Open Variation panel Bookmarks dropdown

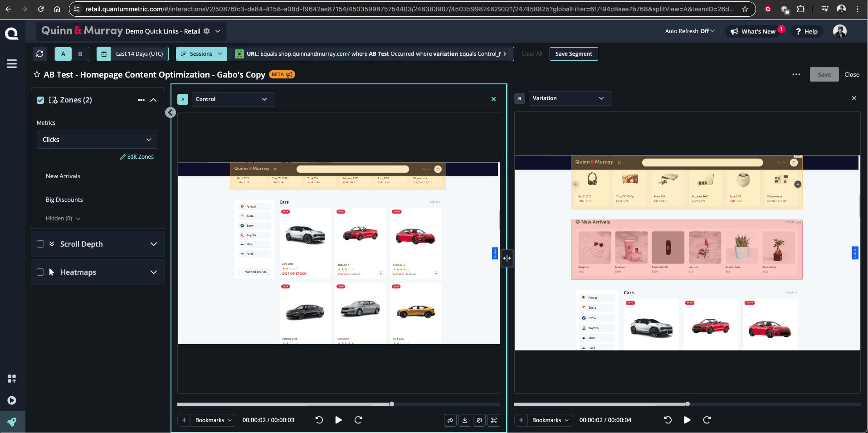pos(551,420)
